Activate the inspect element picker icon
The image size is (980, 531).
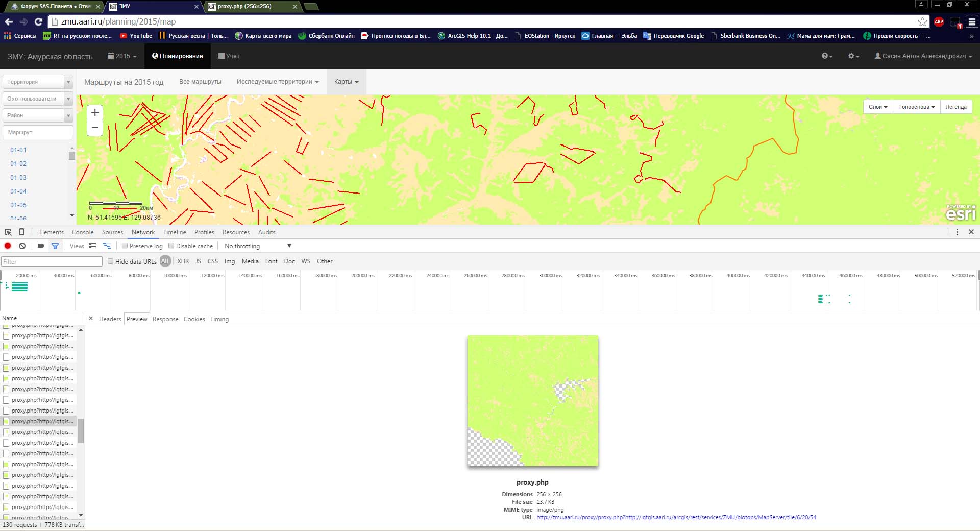[x=8, y=232]
